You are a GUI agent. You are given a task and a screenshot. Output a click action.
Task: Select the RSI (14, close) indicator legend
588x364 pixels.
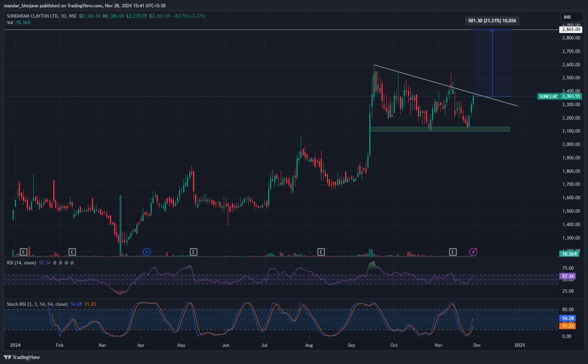21,263
